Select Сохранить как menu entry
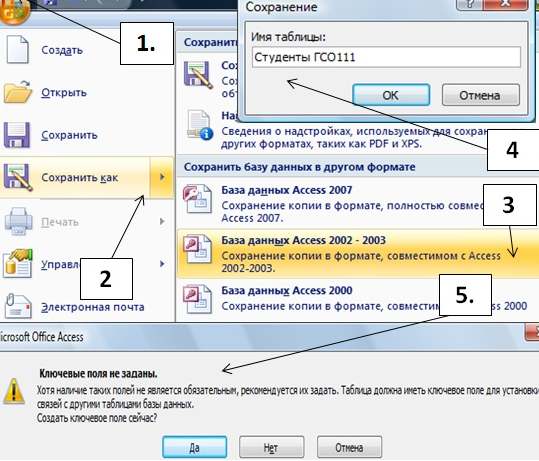The width and height of the screenshot is (539, 461). point(75,177)
